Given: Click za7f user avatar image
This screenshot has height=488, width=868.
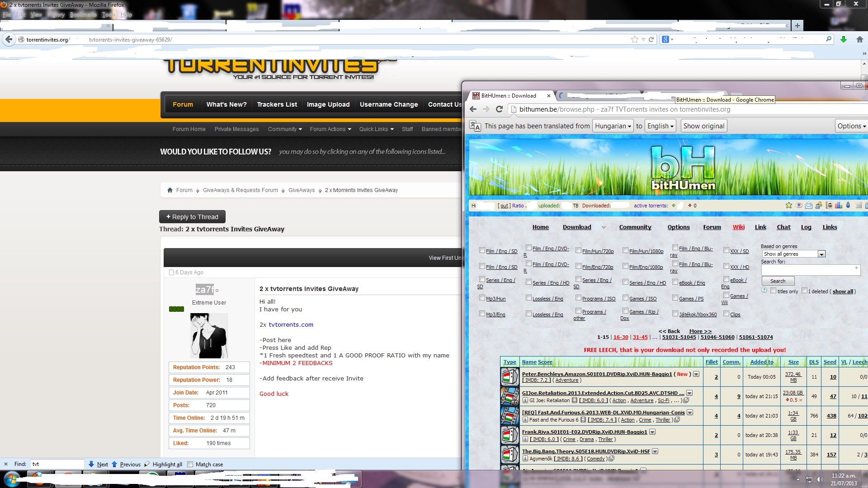Looking at the screenshot, I should pyautogui.click(x=209, y=335).
